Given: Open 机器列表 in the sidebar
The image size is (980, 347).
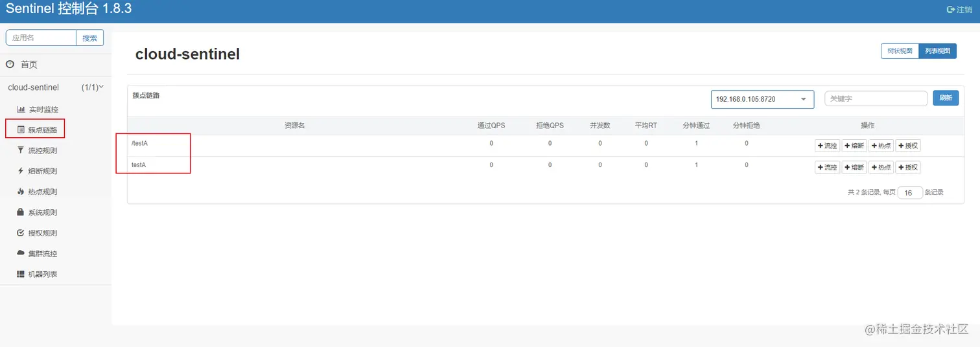Looking at the screenshot, I should coord(43,274).
